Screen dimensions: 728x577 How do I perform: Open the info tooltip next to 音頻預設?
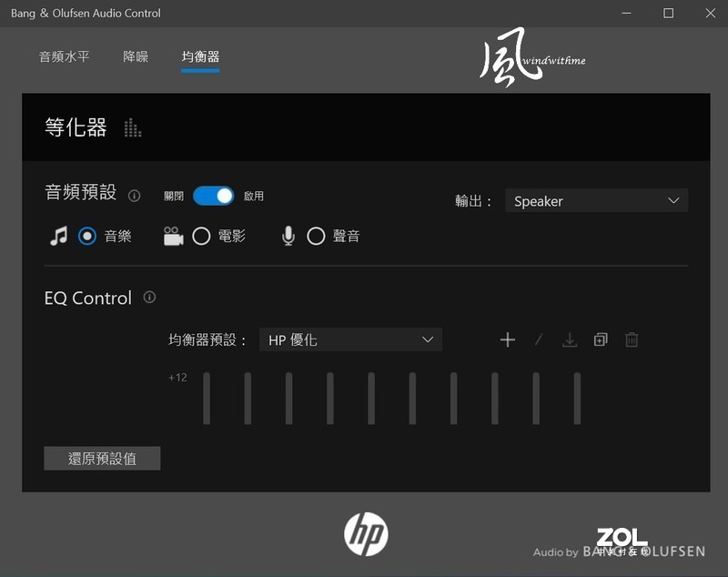click(x=133, y=195)
